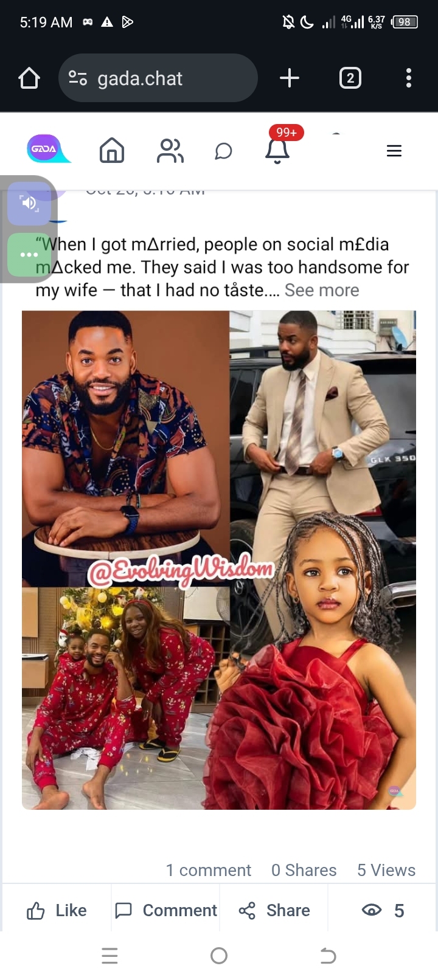Click the gada.chat address bar
This screenshot has height=980, width=438.
[158, 78]
